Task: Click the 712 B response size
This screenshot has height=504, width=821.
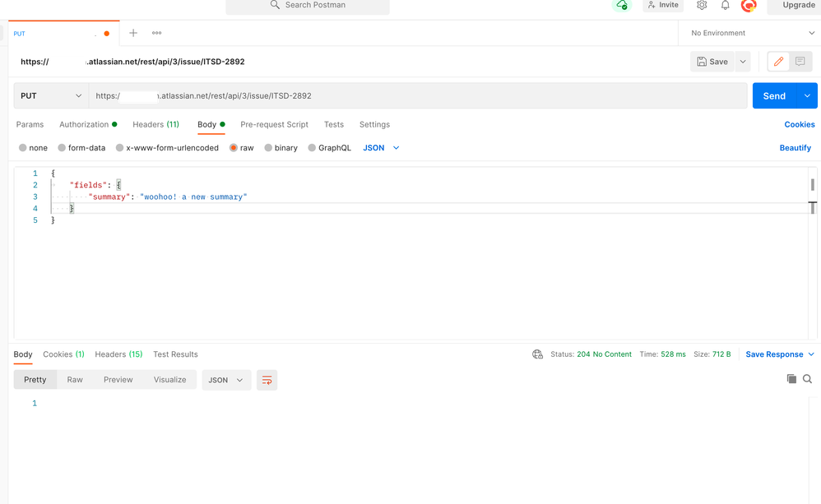Action: click(721, 354)
